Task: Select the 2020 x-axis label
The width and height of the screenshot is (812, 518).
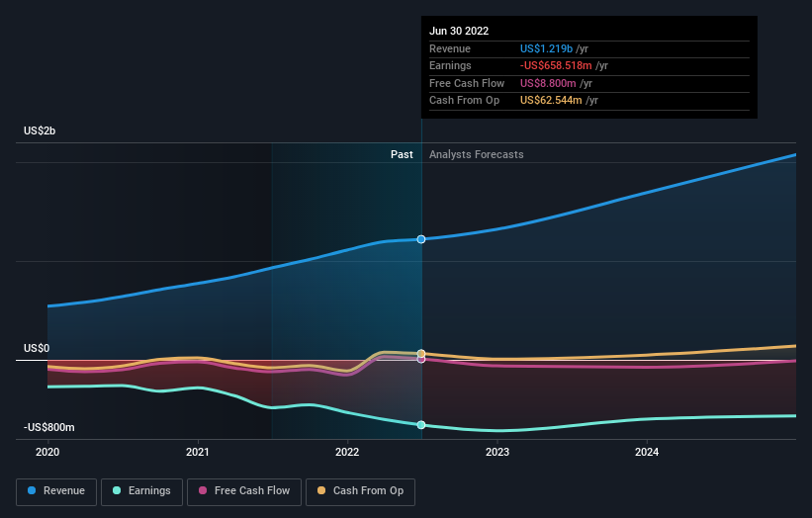Action: pos(47,452)
